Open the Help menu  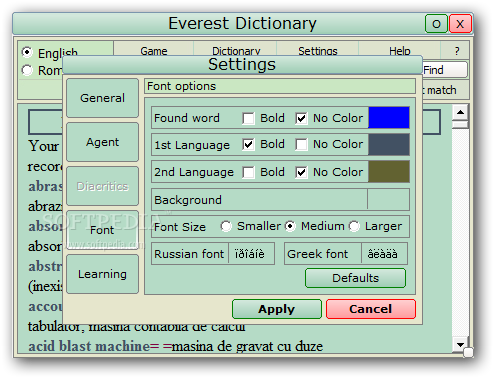point(400,51)
